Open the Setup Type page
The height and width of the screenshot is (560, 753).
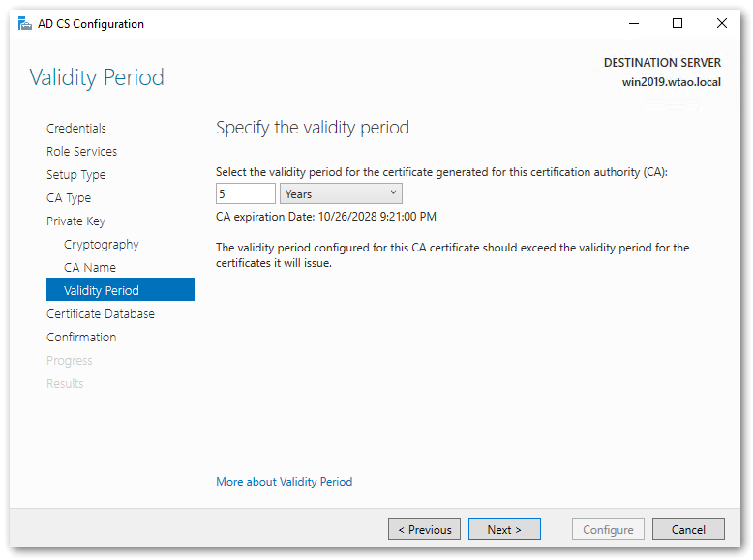point(75,174)
